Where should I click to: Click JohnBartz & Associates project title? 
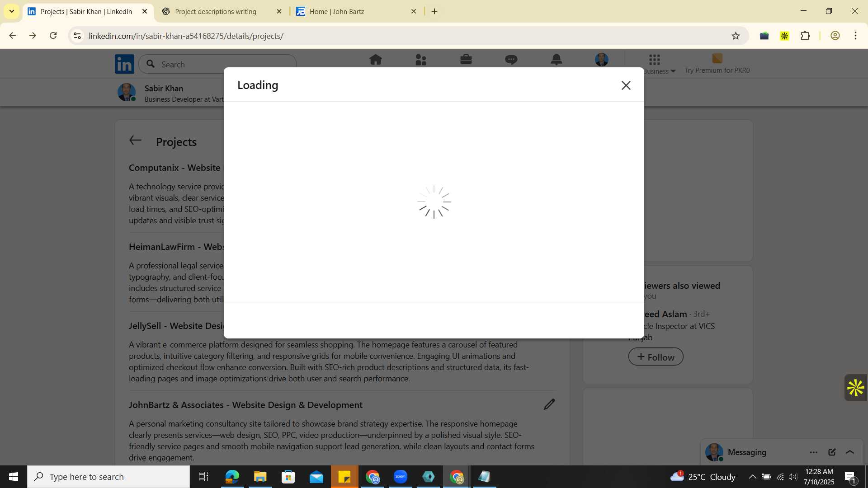(245, 405)
